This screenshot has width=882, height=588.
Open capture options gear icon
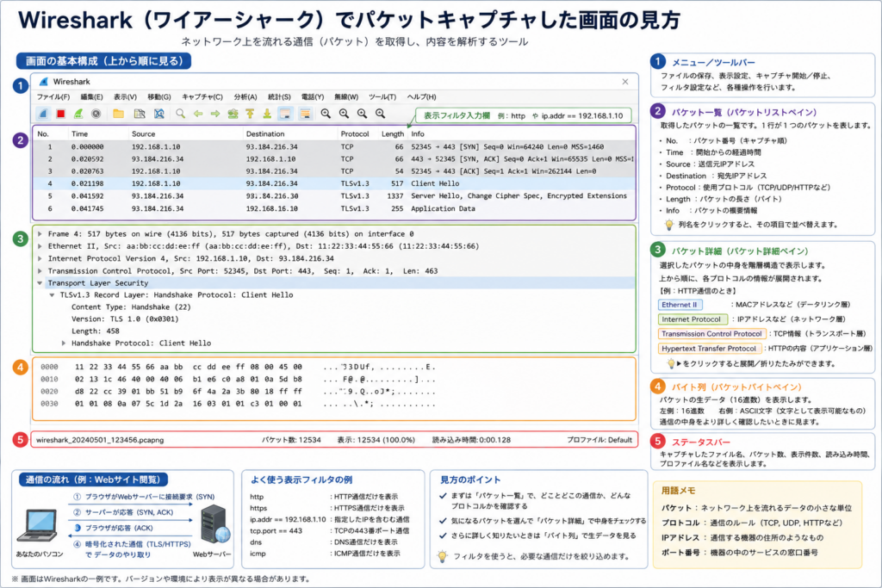[96, 114]
